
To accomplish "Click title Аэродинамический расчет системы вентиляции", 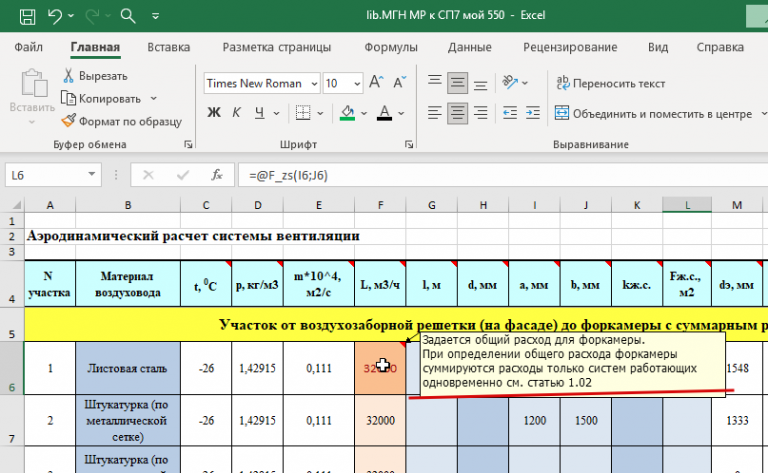I will click(193, 236).
